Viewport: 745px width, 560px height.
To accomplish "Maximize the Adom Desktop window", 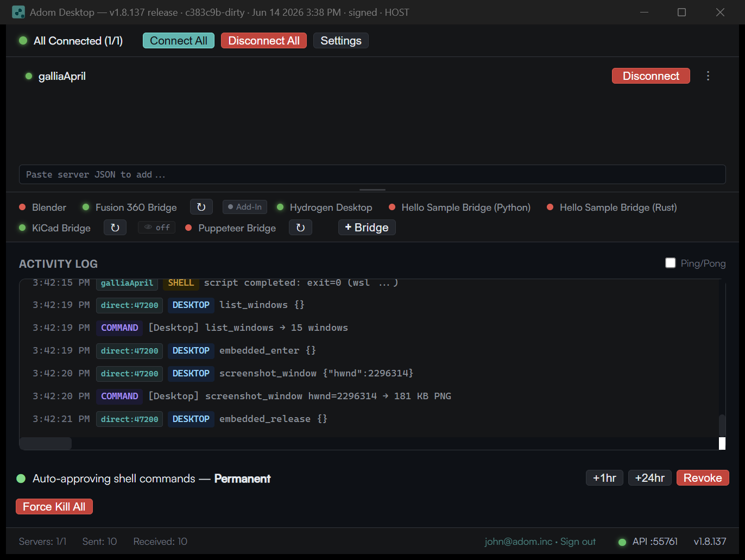I will [682, 12].
